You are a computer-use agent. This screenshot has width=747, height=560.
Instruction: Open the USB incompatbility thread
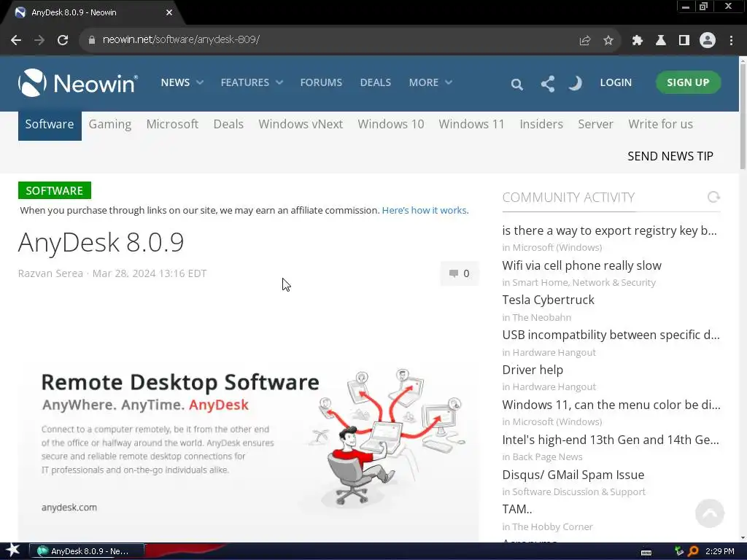(611, 335)
